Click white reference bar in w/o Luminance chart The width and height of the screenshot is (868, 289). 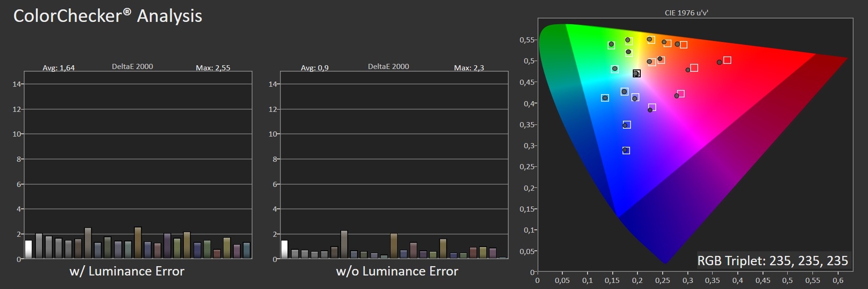click(284, 249)
